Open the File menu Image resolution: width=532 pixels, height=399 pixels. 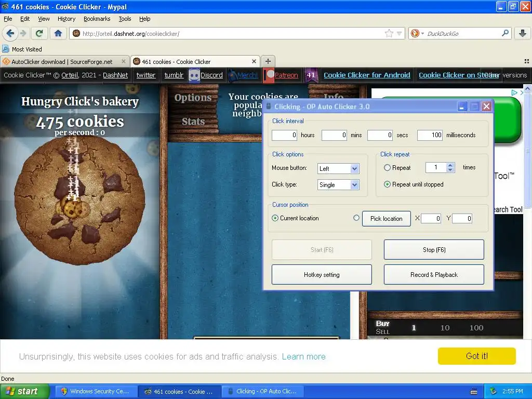click(x=8, y=19)
